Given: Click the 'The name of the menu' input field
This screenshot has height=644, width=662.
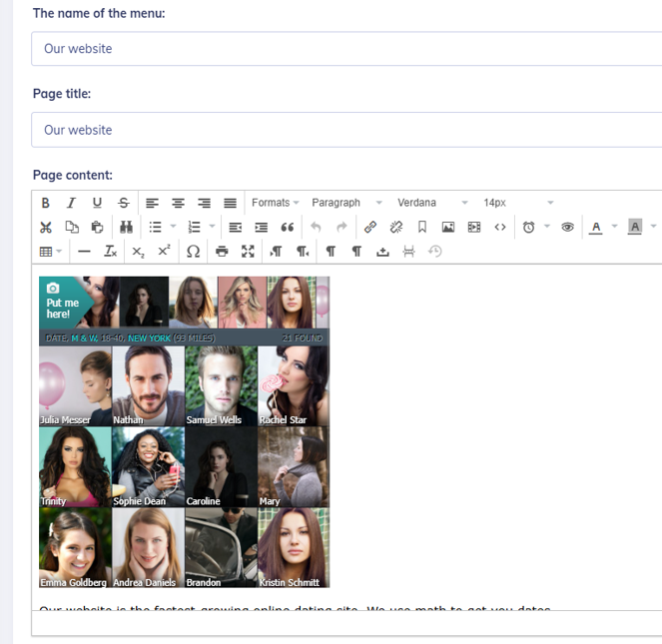Looking at the screenshot, I should pyautogui.click(x=345, y=49).
